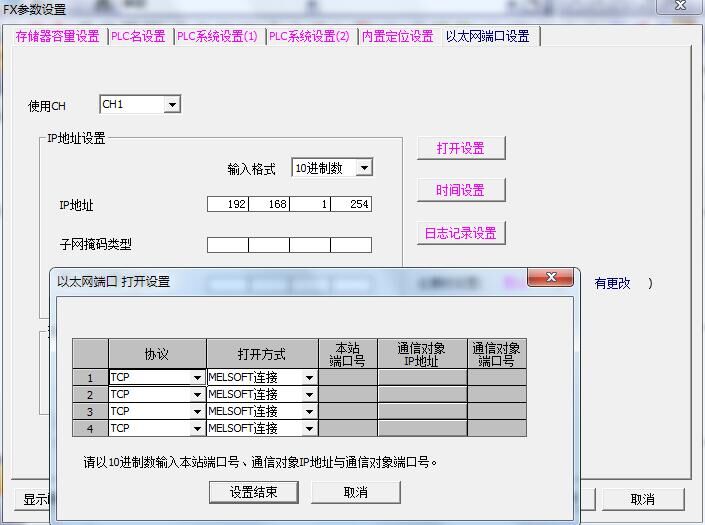The height and width of the screenshot is (525, 705).
Task: Open the PLC系统设置(1) tab
Action: (217, 37)
